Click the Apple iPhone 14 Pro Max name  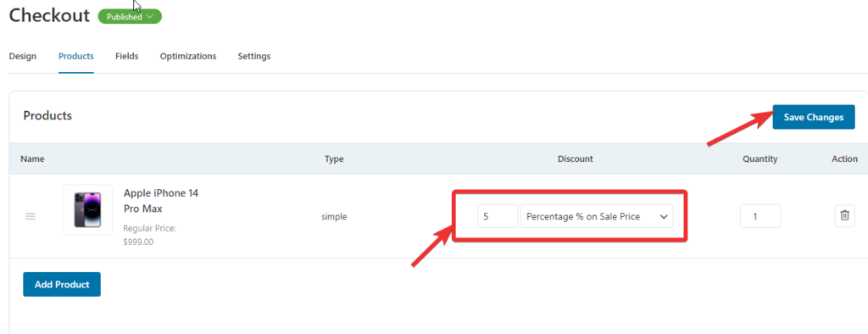pyautogui.click(x=161, y=201)
